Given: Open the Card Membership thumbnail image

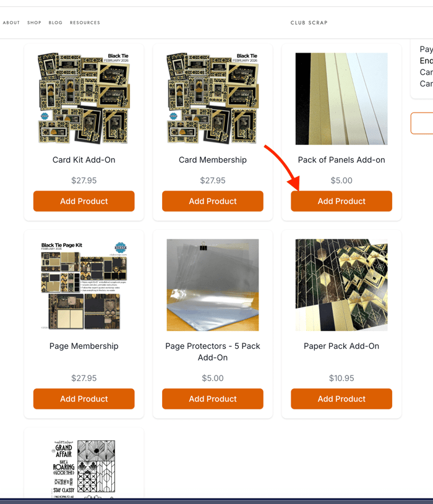Looking at the screenshot, I should [213, 98].
